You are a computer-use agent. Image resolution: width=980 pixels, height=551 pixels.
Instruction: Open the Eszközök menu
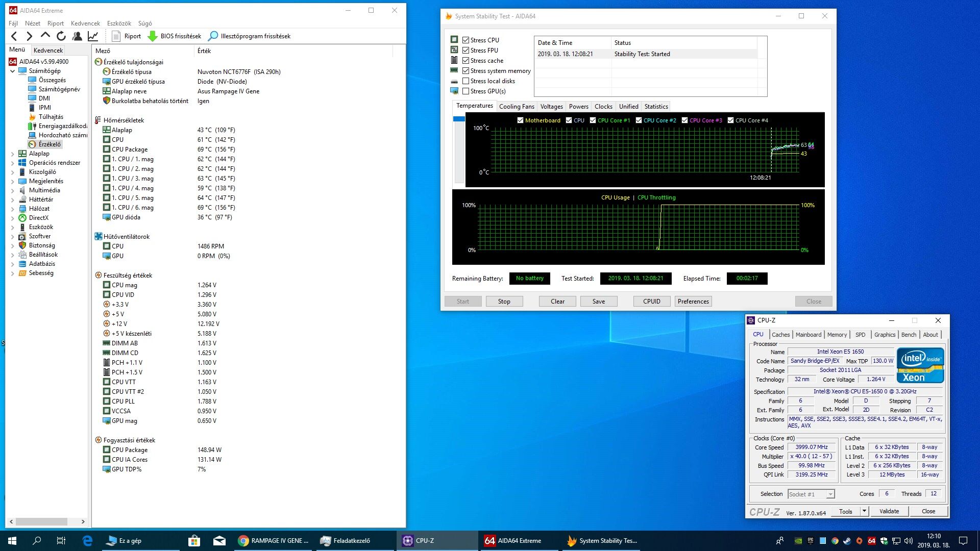(x=119, y=23)
